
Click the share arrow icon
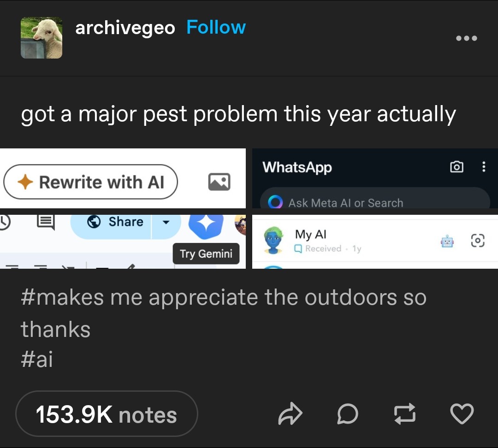click(x=290, y=414)
